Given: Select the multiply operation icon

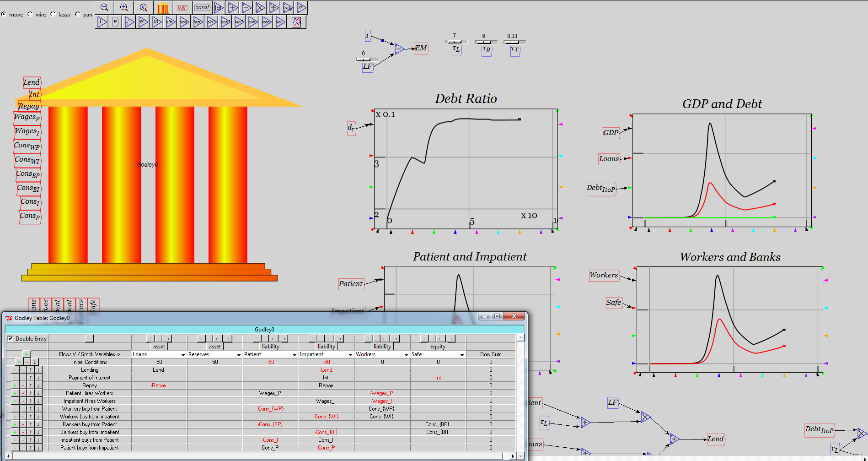Looking at the screenshot, I should (x=260, y=8).
